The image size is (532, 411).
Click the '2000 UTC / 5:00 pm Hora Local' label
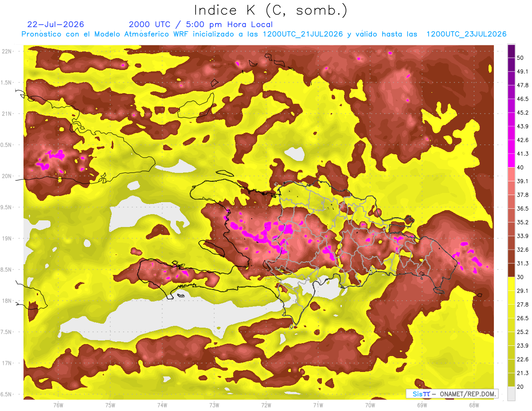(201, 24)
